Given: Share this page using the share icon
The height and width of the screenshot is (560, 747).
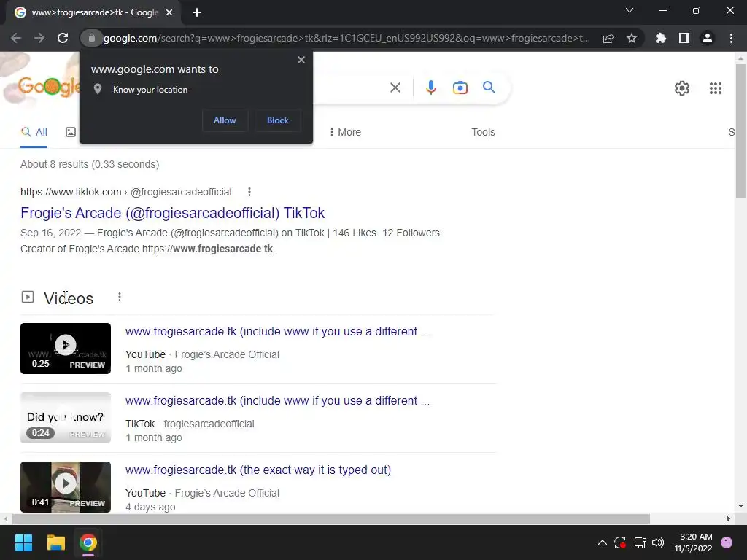Looking at the screenshot, I should [608, 38].
